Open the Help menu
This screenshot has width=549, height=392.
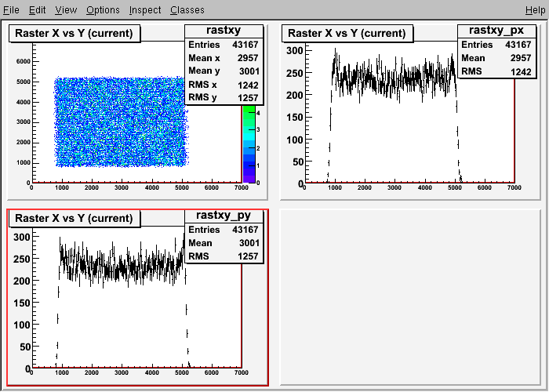tap(536, 9)
